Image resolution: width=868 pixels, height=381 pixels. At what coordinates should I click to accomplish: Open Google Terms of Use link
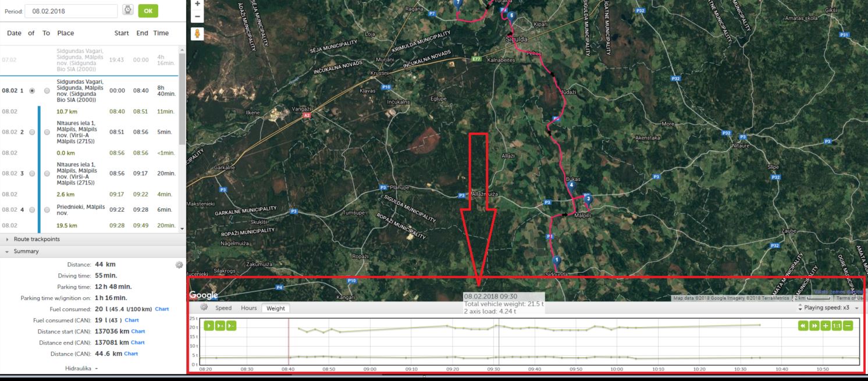[851, 298]
